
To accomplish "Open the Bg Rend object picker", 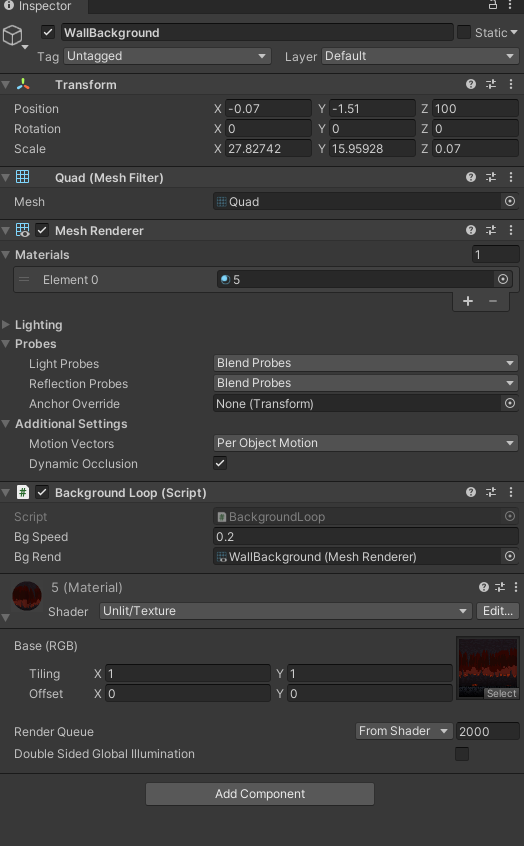I will coord(509,556).
